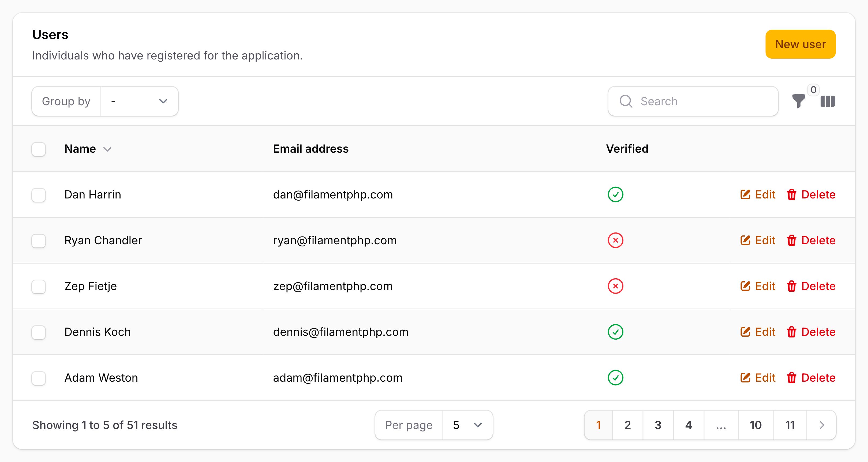Edit the Dennis Koch user
This screenshot has width=868, height=462.
[758, 332]
